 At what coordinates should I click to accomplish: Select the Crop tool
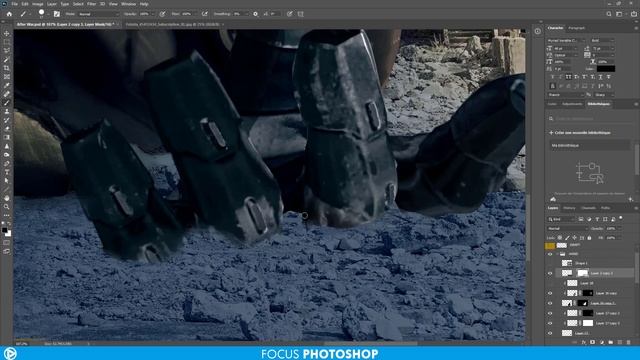coord(7,68)
